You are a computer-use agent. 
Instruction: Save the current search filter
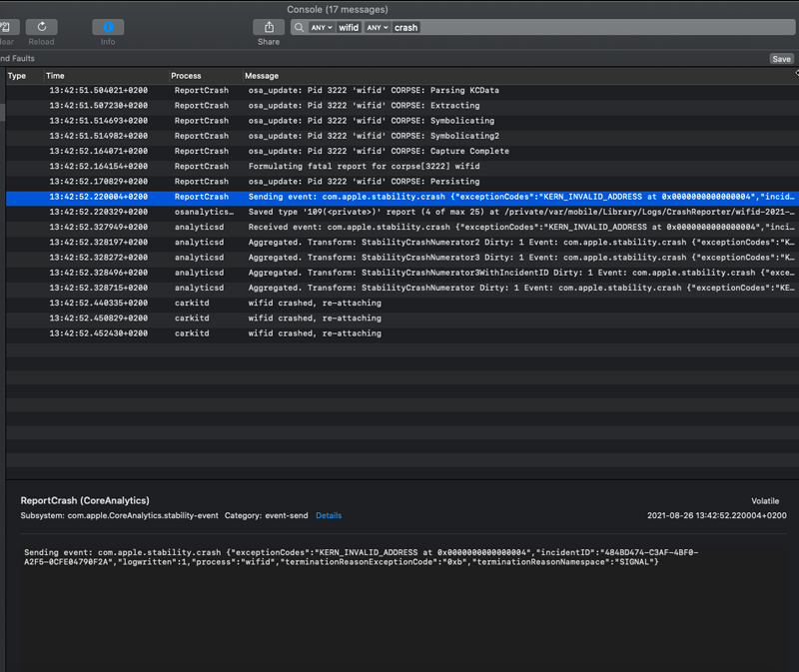coord(781,59)
